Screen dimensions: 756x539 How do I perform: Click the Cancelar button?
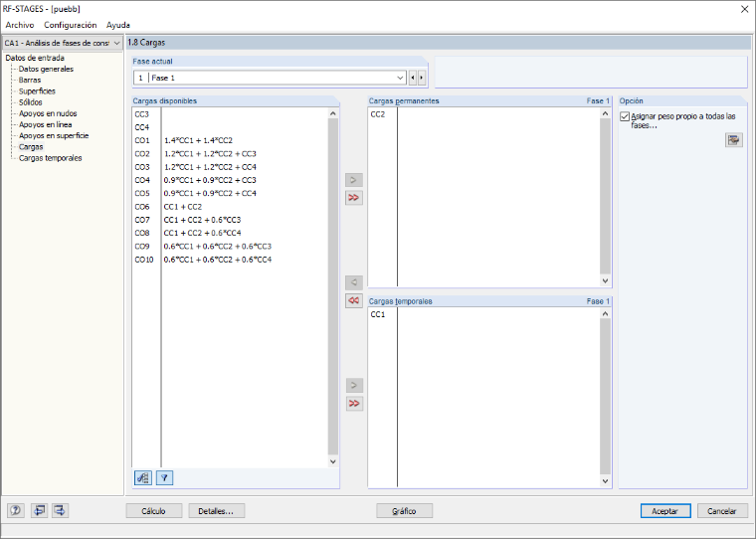point(722,511)
